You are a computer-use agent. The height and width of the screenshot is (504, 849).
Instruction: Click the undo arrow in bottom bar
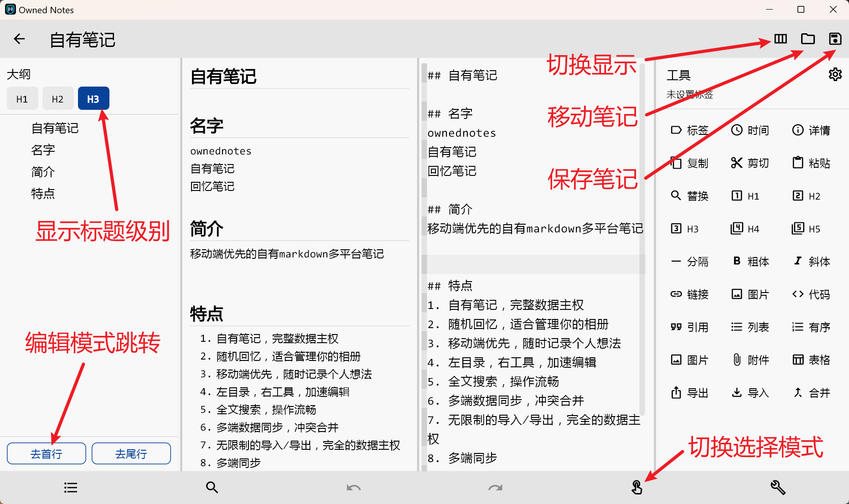click(353, 488)
